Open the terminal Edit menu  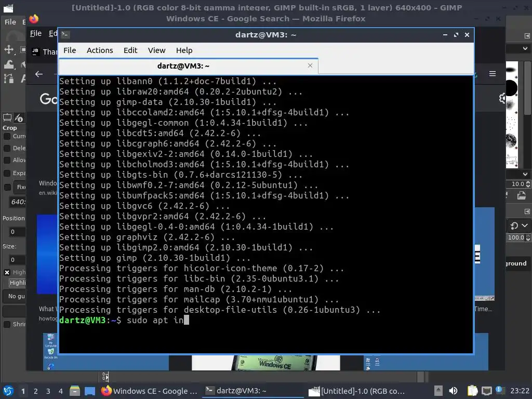point(130,50)
